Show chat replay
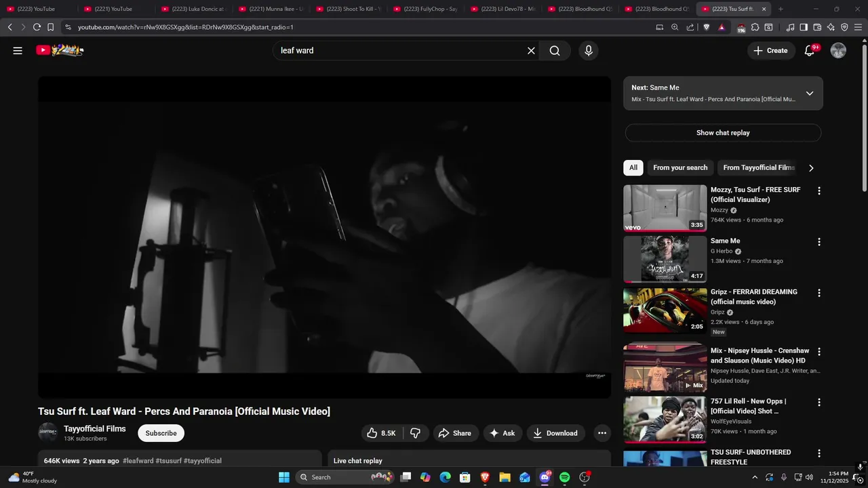This screenshot has height=488, width=868. tap(723, 133)
